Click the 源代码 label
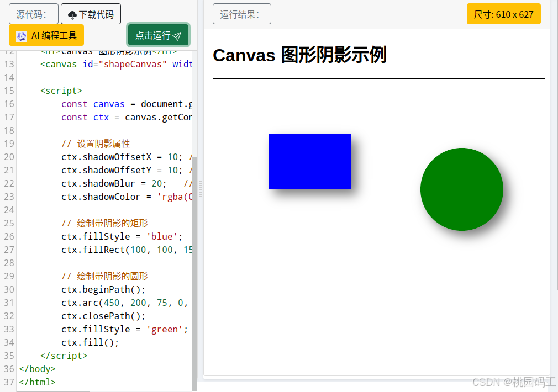 [x=34, y=14]
